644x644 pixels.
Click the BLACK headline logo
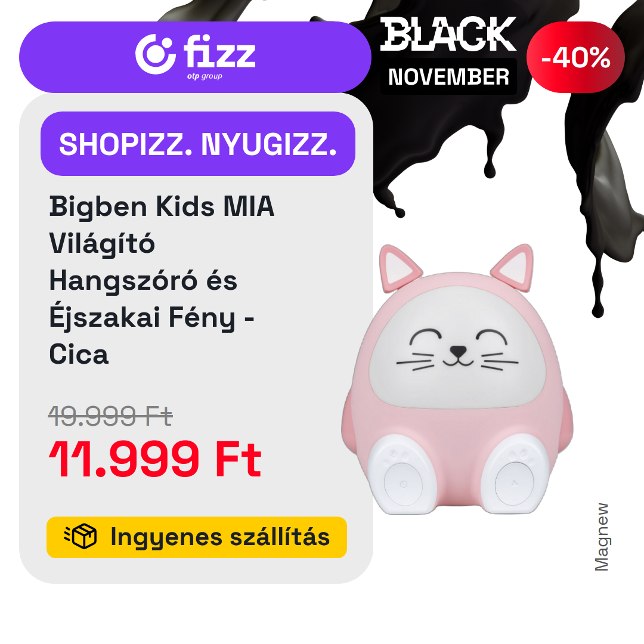tap(448, 33)
